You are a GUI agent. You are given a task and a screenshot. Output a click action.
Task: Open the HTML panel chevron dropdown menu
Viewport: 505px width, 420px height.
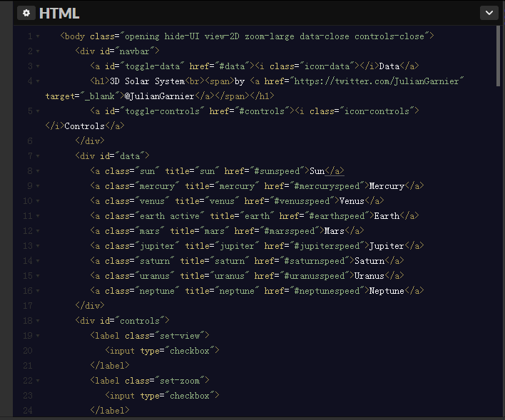[x=489, y=13]
